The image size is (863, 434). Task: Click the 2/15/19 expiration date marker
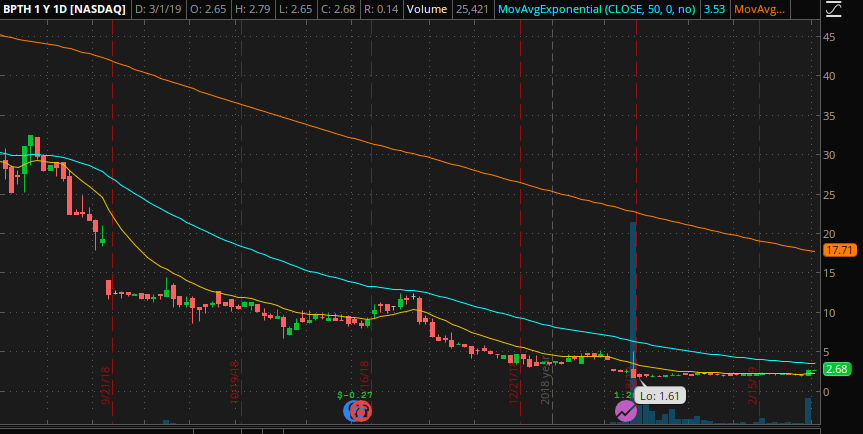[x=753, y=386]
